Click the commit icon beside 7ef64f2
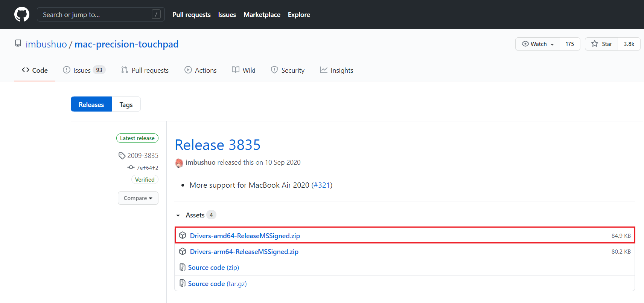This screenshot has width=644, height=303. 131,167
